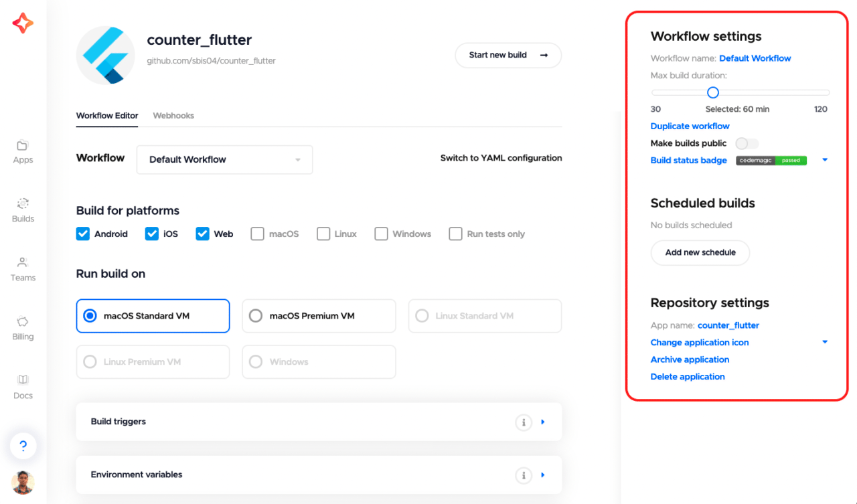Click the help question mark icon
The width and height of the screenshot is (857, 504).
click(23, 446)
